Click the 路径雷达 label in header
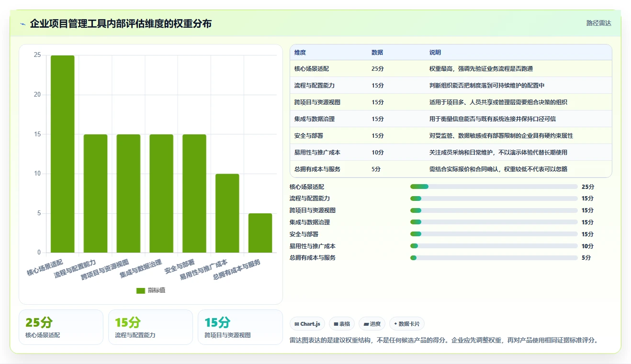 pyautogui.click(x=599, y=23)
